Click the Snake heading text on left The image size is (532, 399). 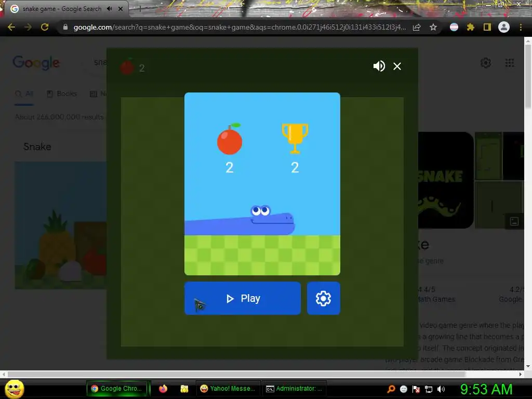point(37,147)
